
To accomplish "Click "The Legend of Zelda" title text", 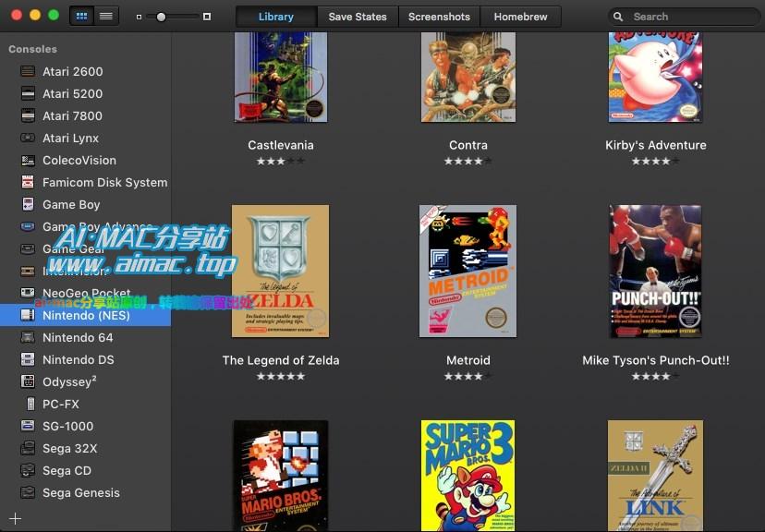I will coord(281,360).
